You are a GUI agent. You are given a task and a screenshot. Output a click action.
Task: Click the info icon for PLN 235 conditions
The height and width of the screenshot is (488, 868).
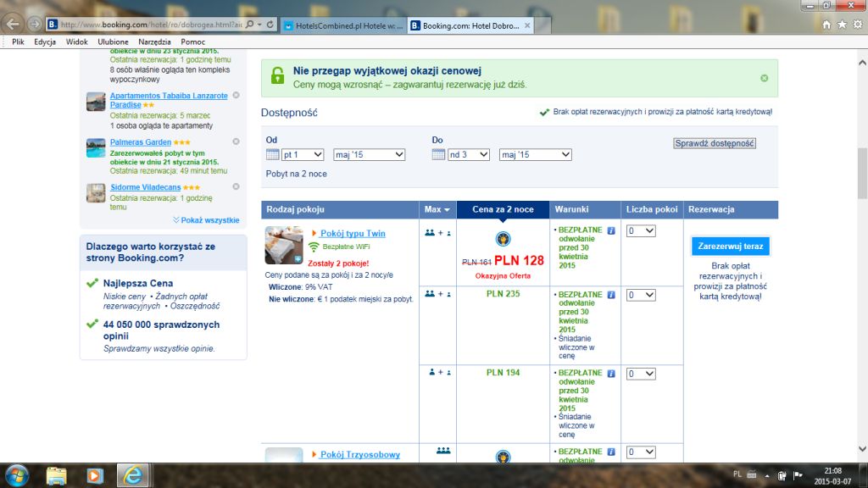tap(611, 295)
